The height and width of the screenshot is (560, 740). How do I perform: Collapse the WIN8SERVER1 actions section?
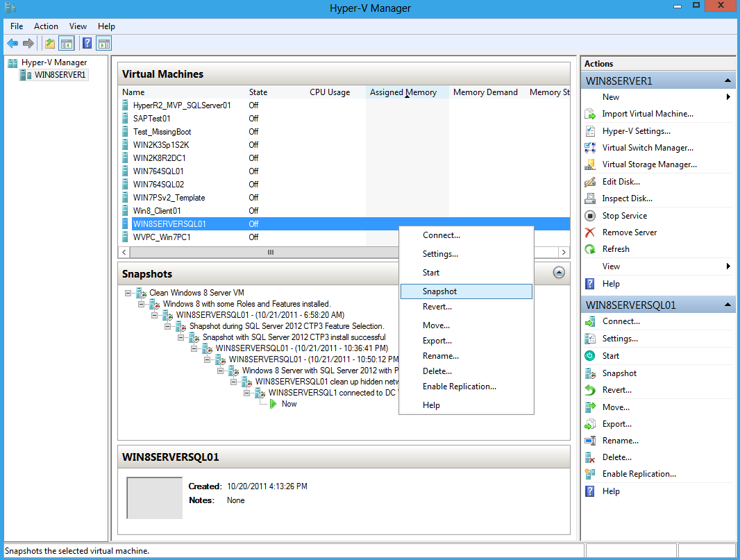coord(728,80)
